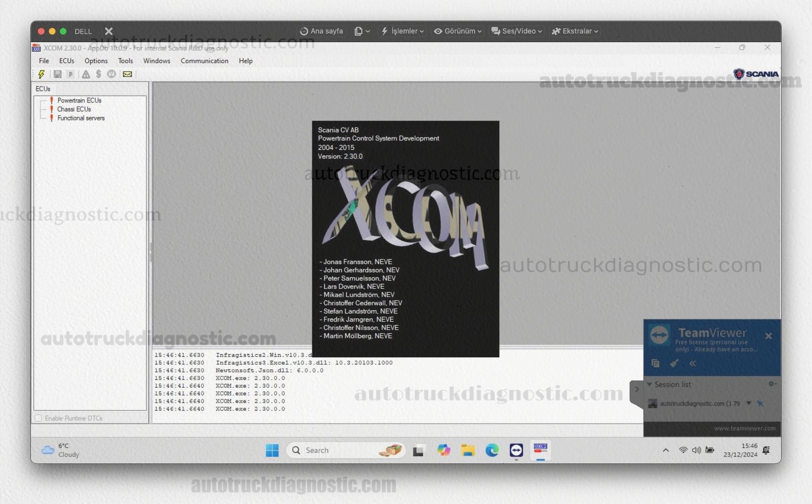
Task: Click the XCOM icon in the taskbar
Action: pos(540,450)
